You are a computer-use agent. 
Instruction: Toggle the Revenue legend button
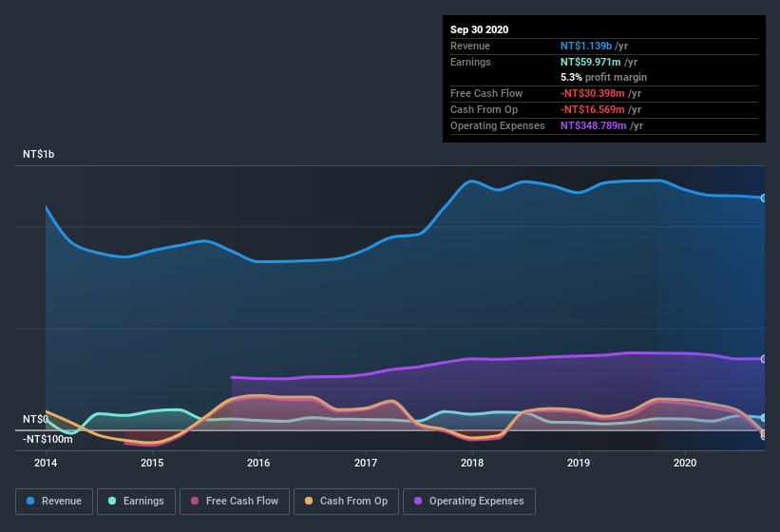(x=54, y=502)
